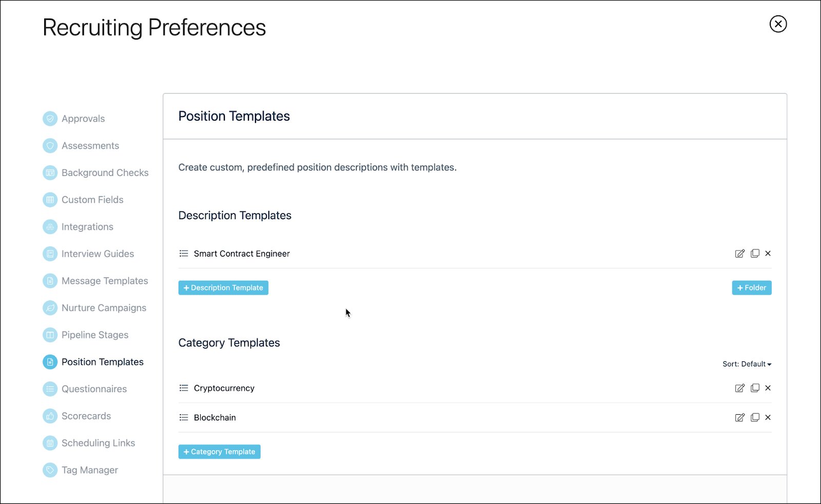Edit the Smart Contract Engineer template
Image resolution: width=821 pixels, height=504 pixels.
pos(739,254)
